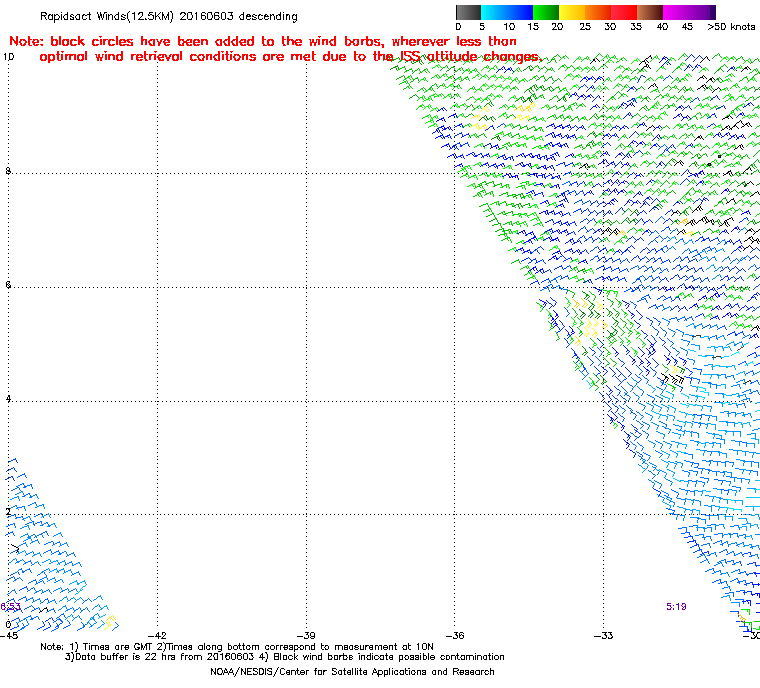Viewport: 760px width, 688px height.
Task: Click the dark purple 45-50 knots legend segment
Action: click(x=702, y=12)
